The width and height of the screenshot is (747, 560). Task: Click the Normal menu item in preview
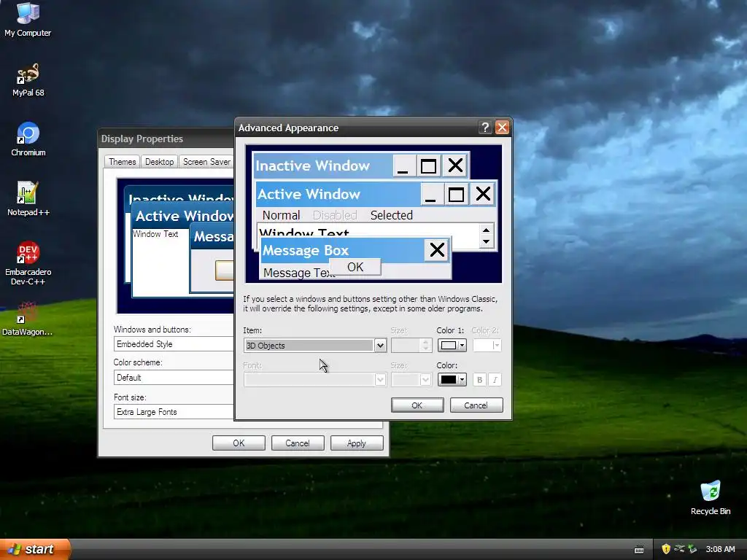point(281,215)
